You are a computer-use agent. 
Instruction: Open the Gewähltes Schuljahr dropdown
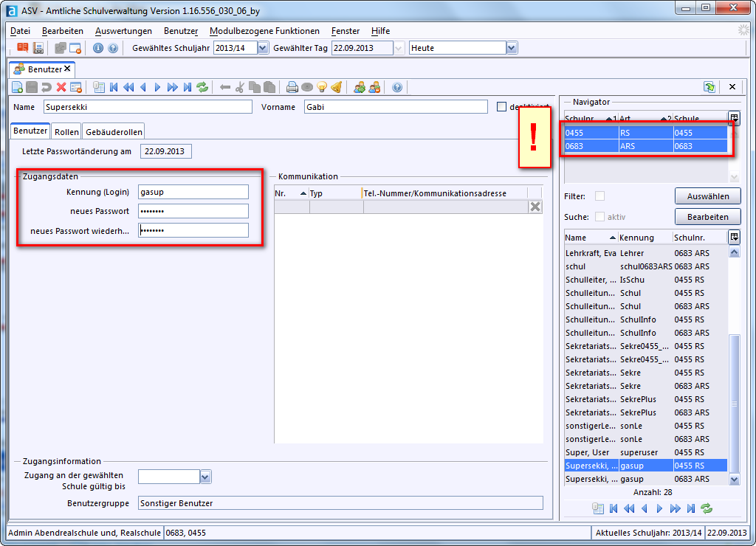coord(263,48)
